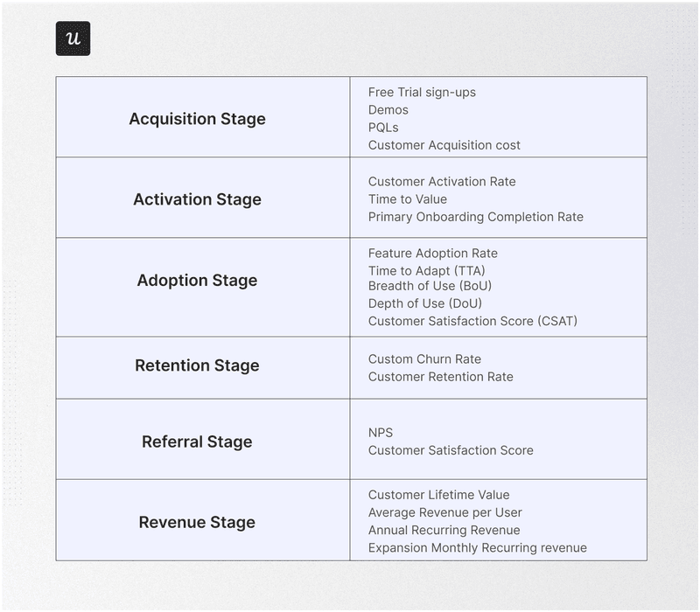Image resolution: width=700 pixels, height=612 pixels.
Task: Select the Acquisition Stage cell
Action: [197, 119]
